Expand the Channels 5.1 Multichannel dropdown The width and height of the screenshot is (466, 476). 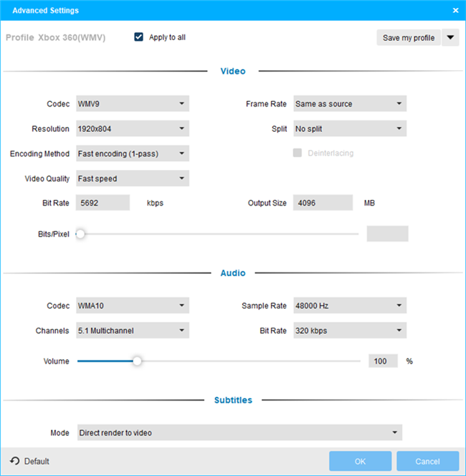[x=132, y=330]
